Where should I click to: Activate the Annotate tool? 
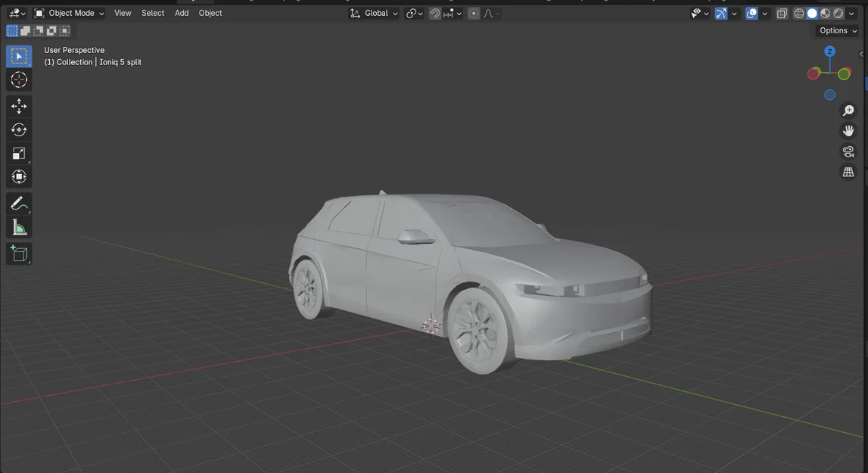[x=18, y=202]
